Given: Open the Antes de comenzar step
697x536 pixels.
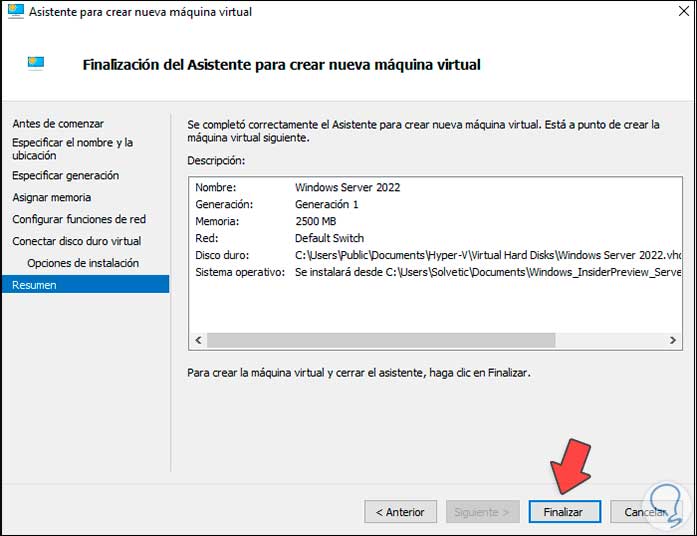Looking at the screenshot, I should [x=58, y=124].
